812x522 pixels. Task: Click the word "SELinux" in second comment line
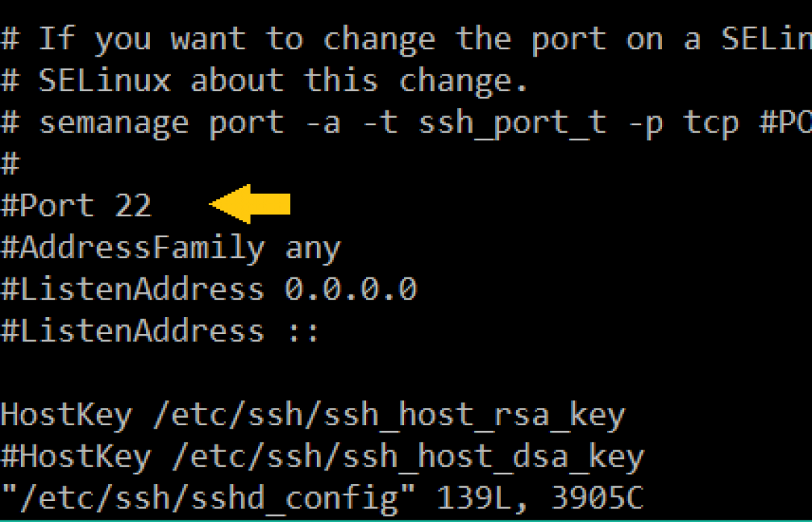(x=104, y=81)
